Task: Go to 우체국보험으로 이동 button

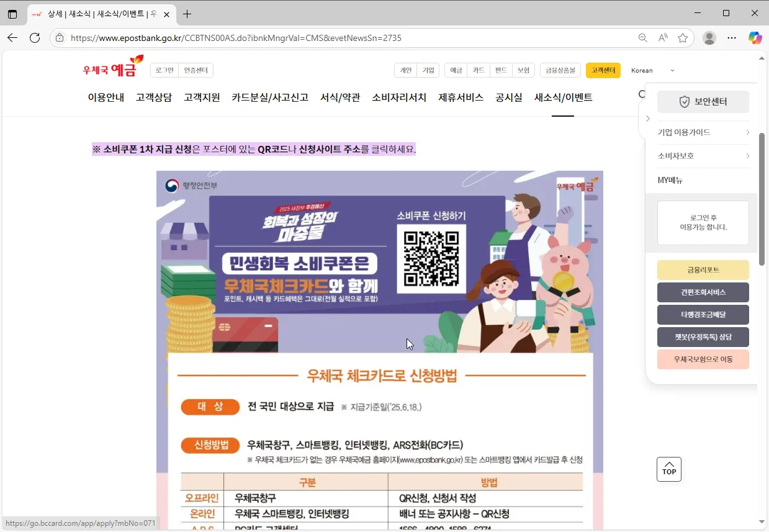Action: pyautogui.click(x=703, y=359)
